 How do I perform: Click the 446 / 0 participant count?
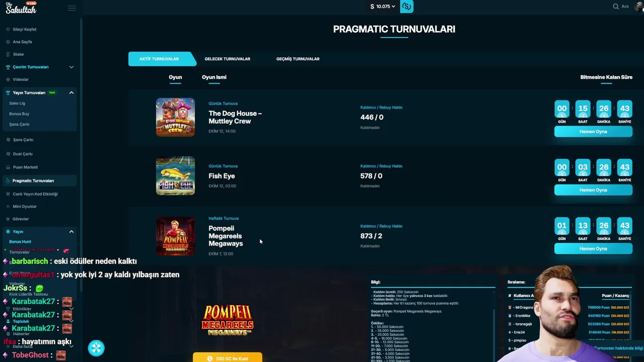(372, 117)
